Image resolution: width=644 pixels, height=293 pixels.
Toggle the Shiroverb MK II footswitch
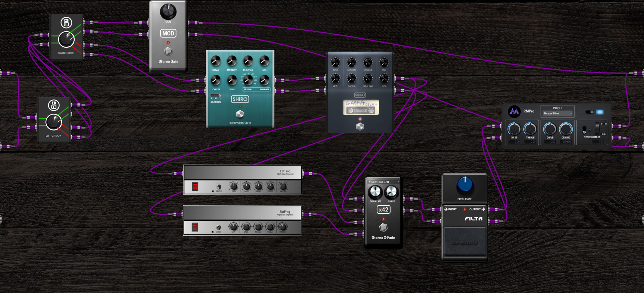[240, 114]
